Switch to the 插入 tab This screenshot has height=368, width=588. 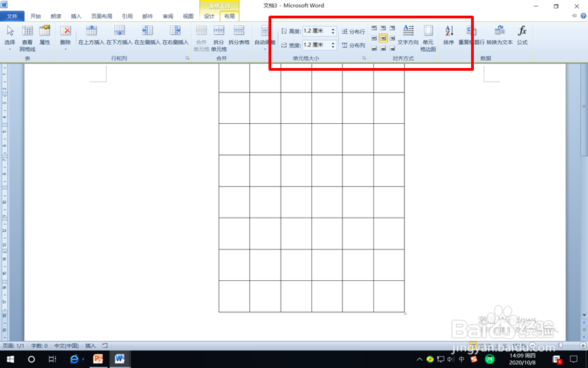(76, 16)
